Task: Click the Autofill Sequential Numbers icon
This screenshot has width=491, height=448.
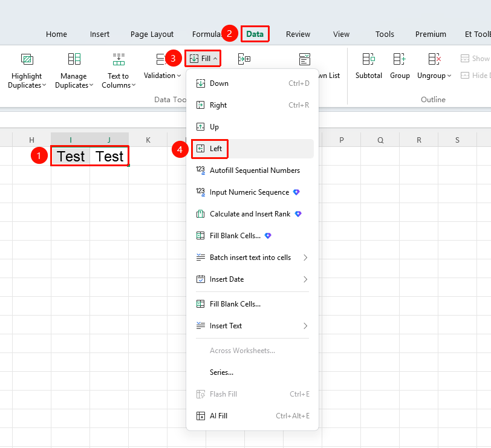Action: 200,170
